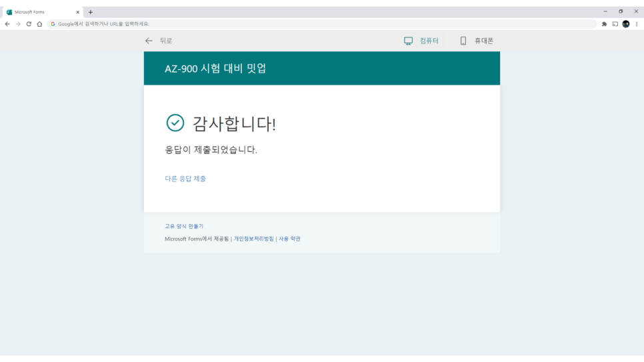The height and width of the screenshot is (362, 644).
Task: Open the 고유 양식 만들기 link
Action: (184, 226)
